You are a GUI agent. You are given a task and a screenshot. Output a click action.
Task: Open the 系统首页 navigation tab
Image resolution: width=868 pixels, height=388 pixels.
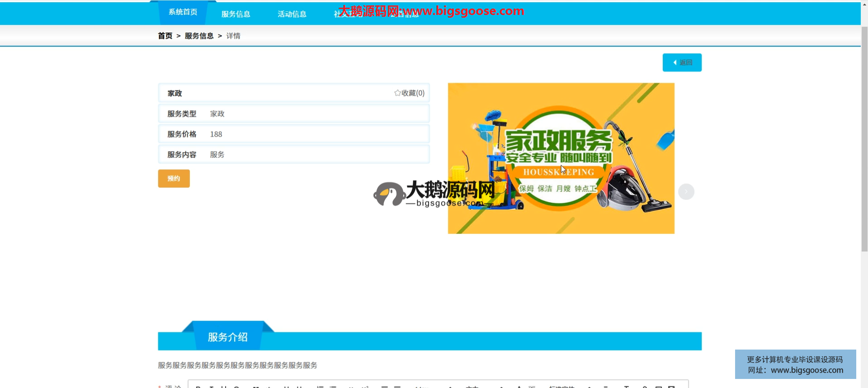pos(183,12)
